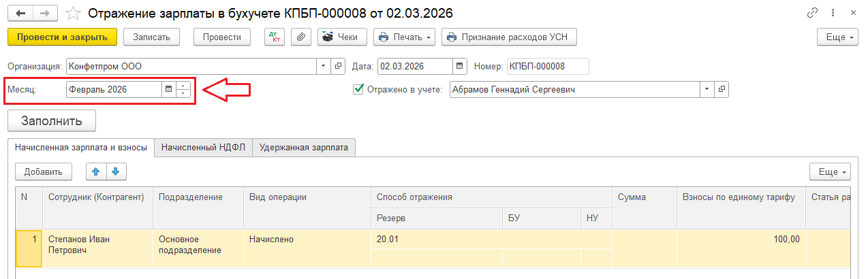Open attached files with paperclip icon
Image resolution: width=868 pixels, height=279 pixels.
point(300,37)
